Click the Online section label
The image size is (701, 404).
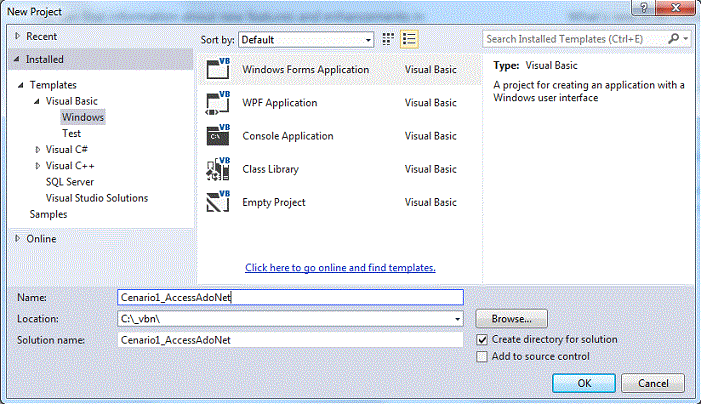coord(41,239)
